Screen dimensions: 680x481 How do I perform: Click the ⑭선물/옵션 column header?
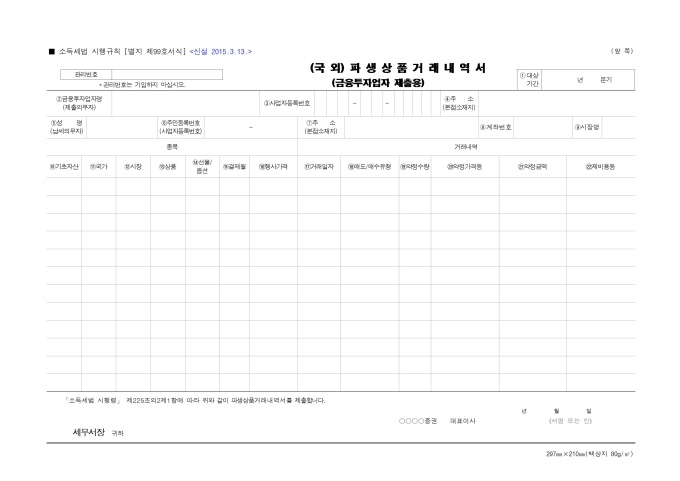(202, 167)
